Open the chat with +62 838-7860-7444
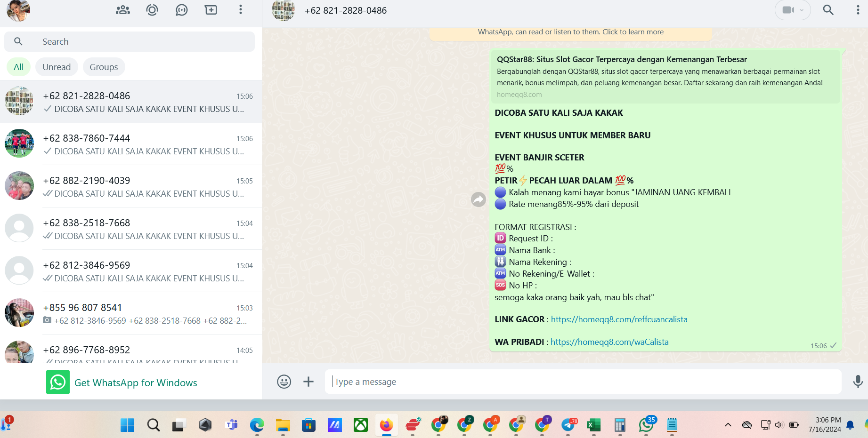The height and width of the screenshot is (438, 868). click(131, 144)
